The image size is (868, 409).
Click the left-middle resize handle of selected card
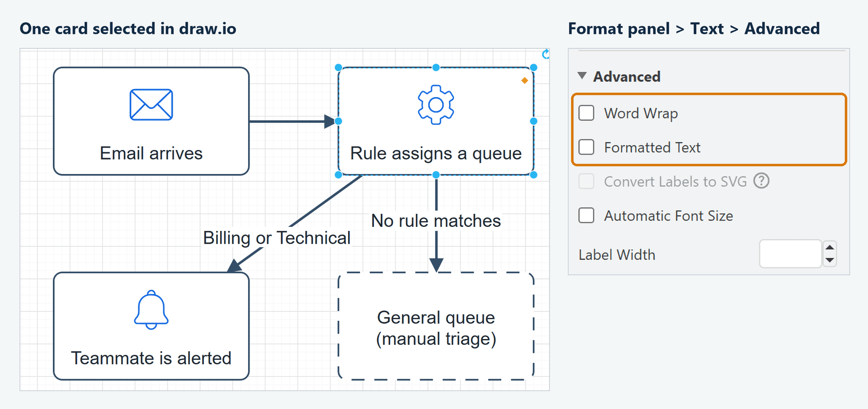point(338,121)
